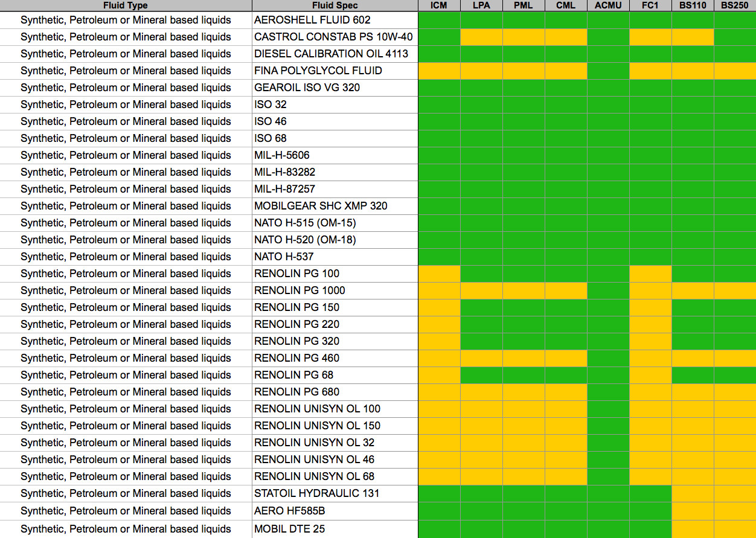This screenshot has width=756, height=538.
Task: Click yellow LPA cell in CASTROL CONSTAB row
Action: coord(481,37)
